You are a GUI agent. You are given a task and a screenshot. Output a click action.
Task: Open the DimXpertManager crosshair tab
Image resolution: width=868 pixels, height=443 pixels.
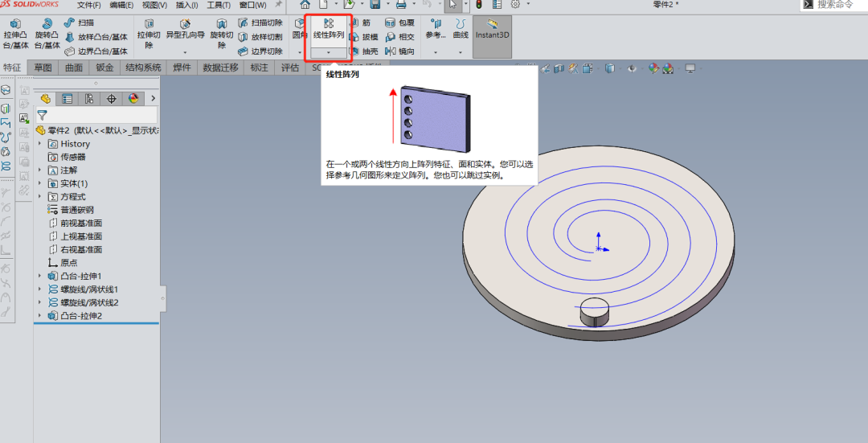coord(111,99)
